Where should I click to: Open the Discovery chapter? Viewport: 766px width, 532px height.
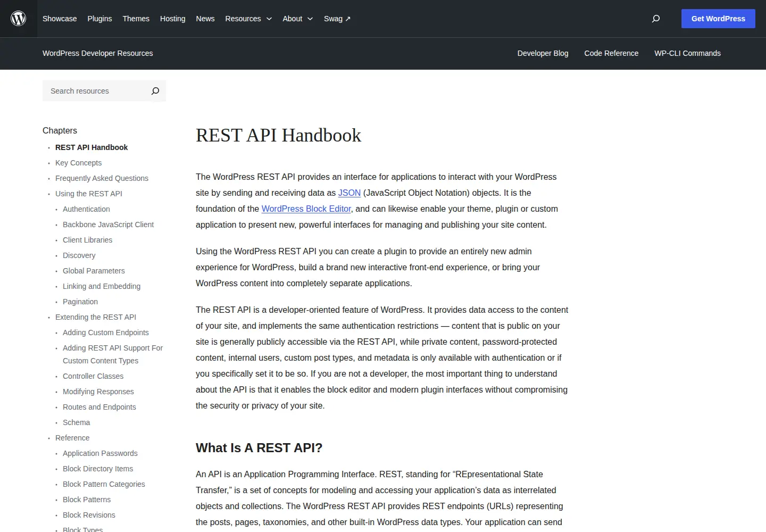[x=79, y=255]
